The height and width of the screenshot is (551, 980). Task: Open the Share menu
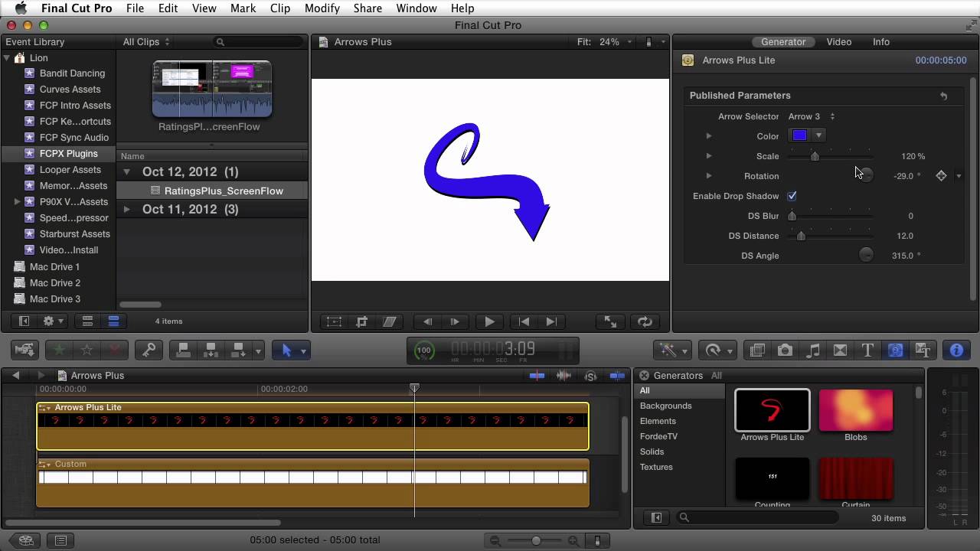click(x=367, y=8)
